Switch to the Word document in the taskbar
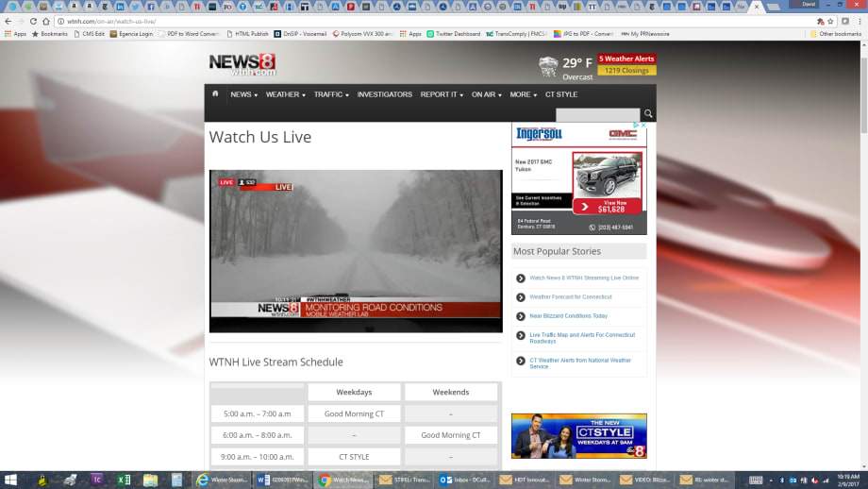 pos(282,480)
